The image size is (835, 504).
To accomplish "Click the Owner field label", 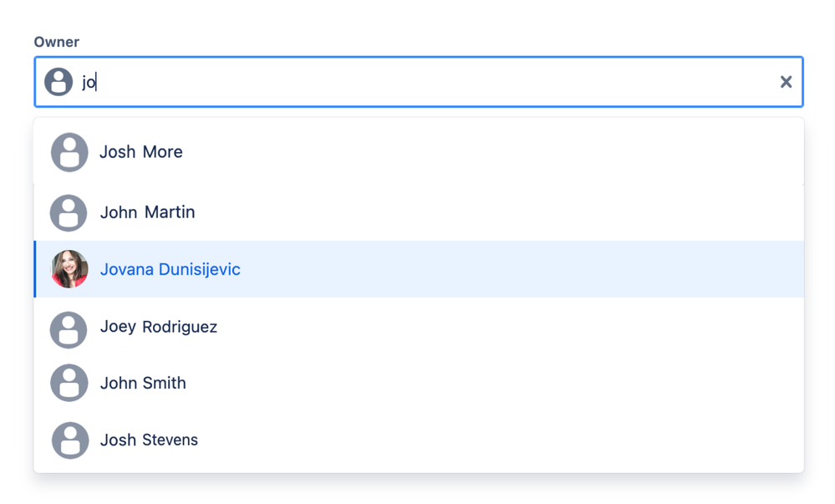I will tap(57, 42).
